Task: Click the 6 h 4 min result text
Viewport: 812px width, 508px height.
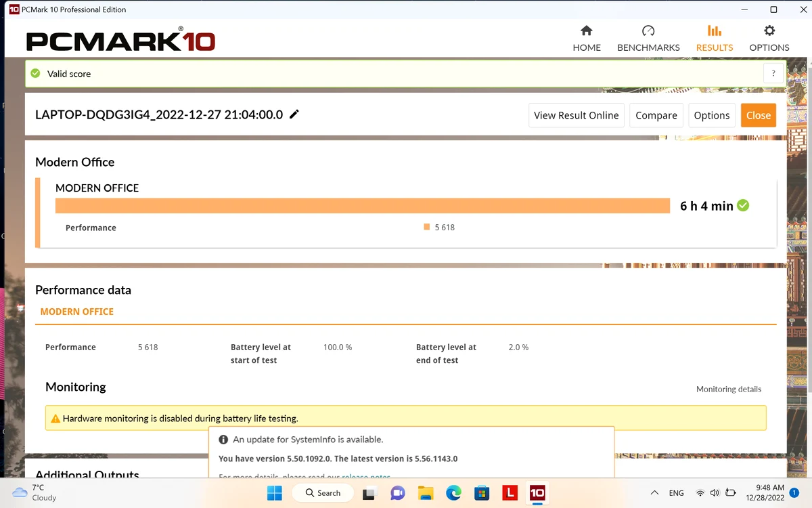Action: pyautogui.click(x=706, y=206)
